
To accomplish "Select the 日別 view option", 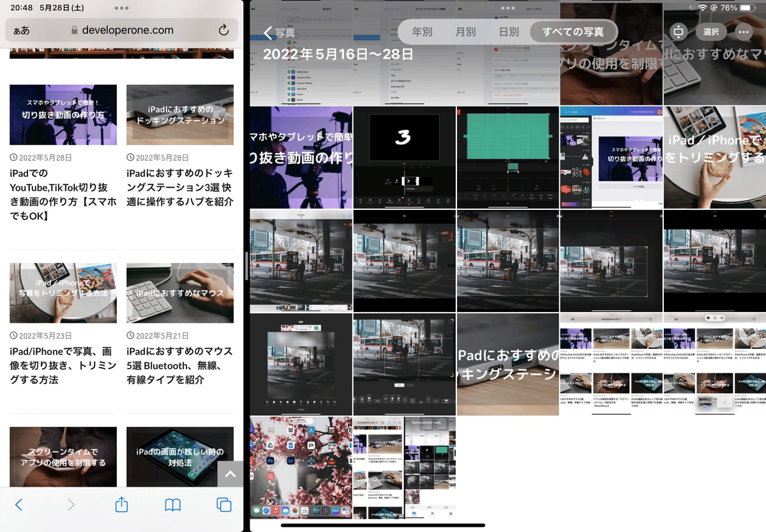I will [x=508, y=31].
